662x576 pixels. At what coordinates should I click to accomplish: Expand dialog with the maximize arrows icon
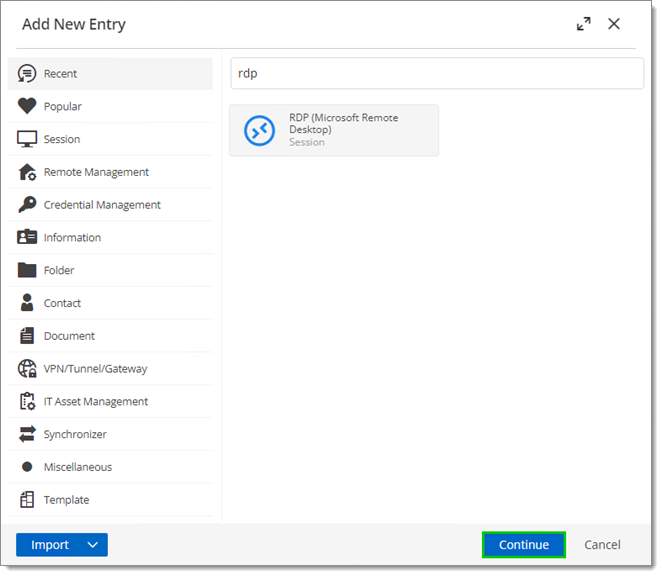(584, 24)
